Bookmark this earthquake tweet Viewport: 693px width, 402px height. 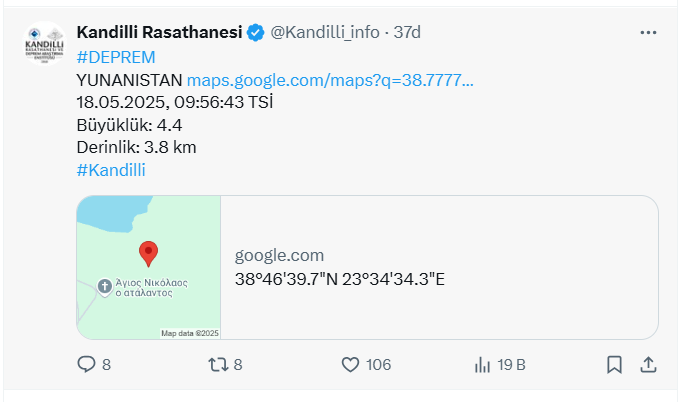point(614,365)
